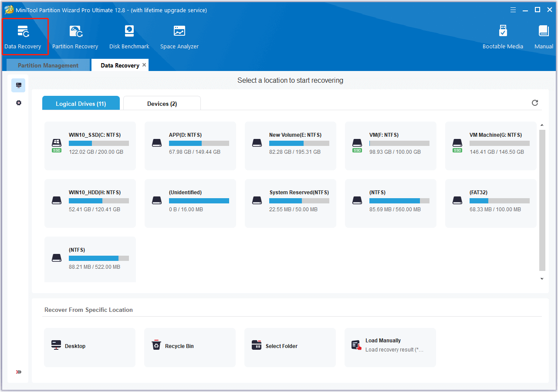The width and height of the screenshot is (558, 392).
Task: Select the WIN10_SSD(C:) drive tile
Action: pos(89,145)
